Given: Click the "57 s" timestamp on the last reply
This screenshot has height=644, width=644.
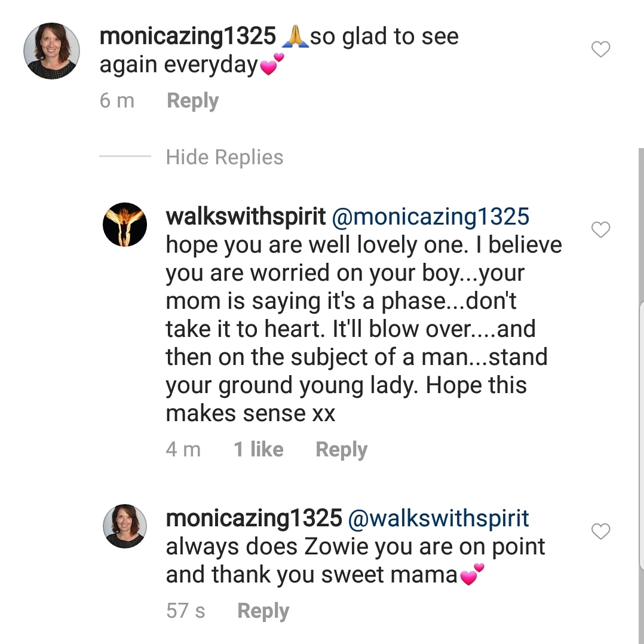Looking at the screenshot, I should pyautogui.click(x=186, y=611).
